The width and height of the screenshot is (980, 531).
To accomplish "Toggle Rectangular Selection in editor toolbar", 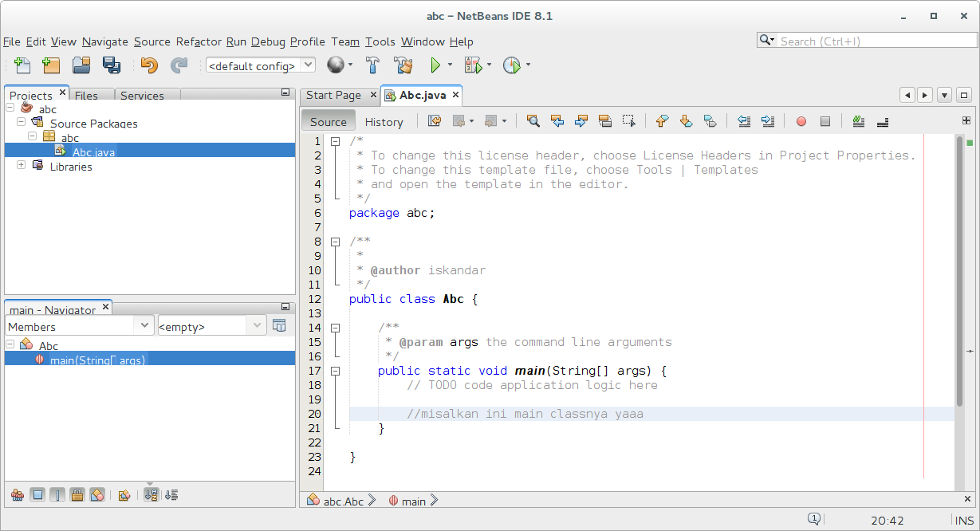I will coord(629,121).
